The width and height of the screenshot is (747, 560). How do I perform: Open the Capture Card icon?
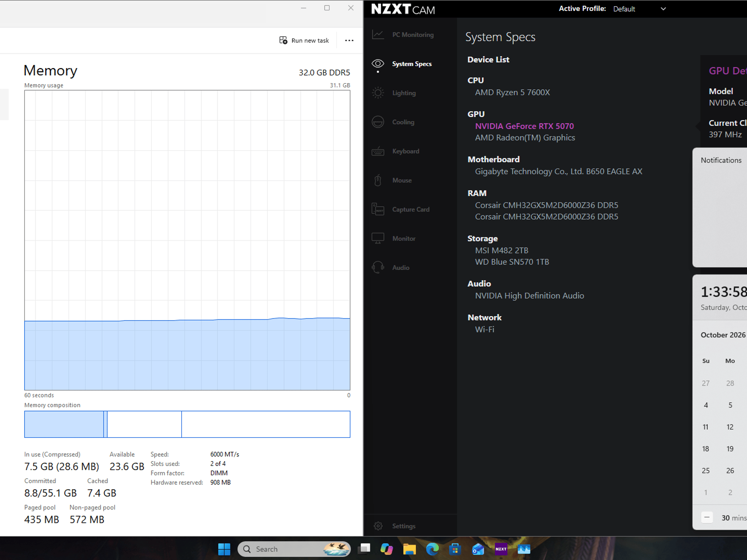click(378, 209)
